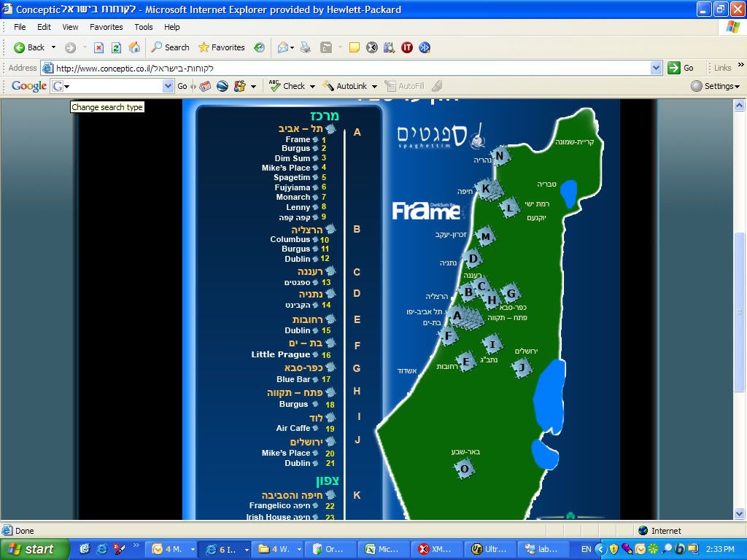Print the page with the printer icon
This screenshot has height=560, width=747.
click(x=306, y=47)
